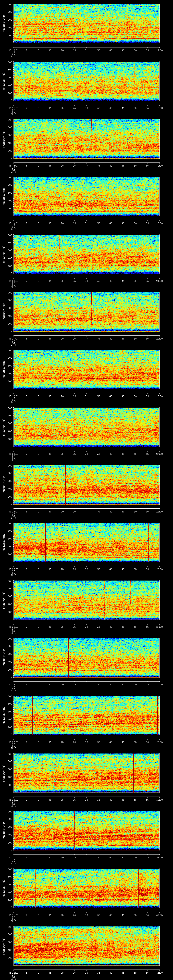Click the 17:00 end time label of the first panel

point(159,50)
